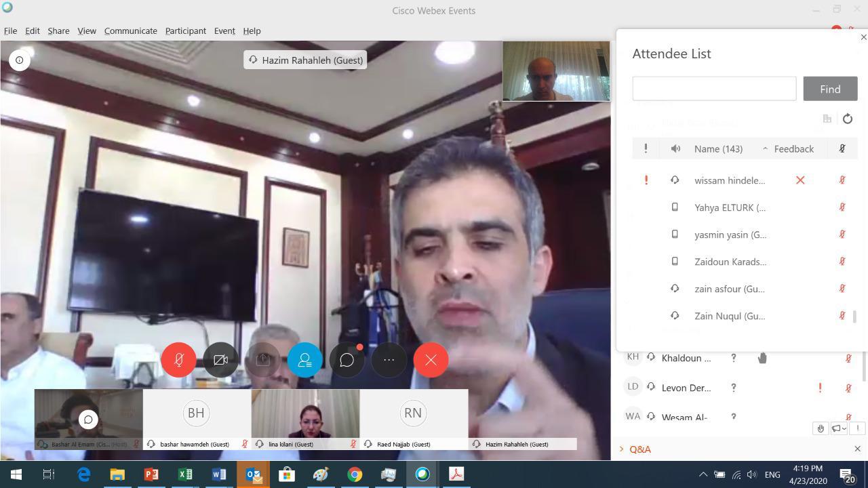Unmute microphone with the red mic button
The image size is (868, 488).
[x=178, y=360]
